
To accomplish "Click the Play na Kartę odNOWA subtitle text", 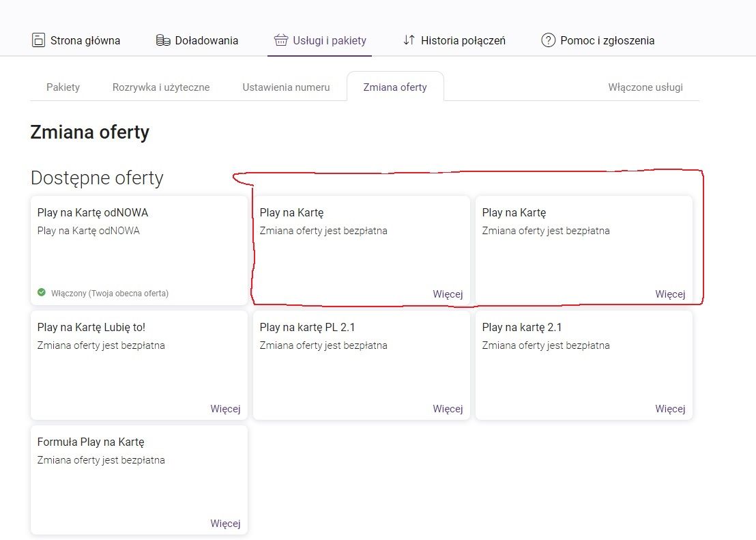I will (88, 231).
